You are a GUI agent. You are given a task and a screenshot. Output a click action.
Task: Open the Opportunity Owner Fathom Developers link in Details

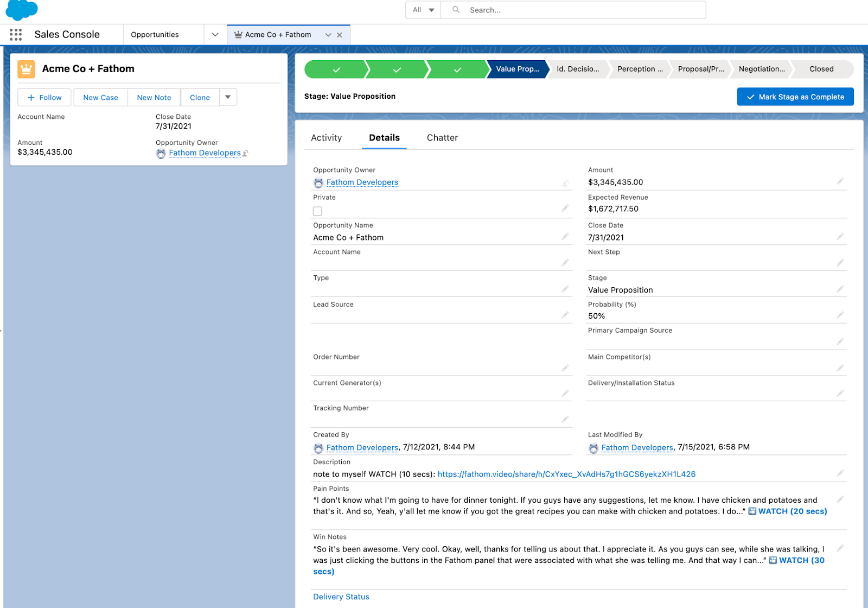coord(362,182)
